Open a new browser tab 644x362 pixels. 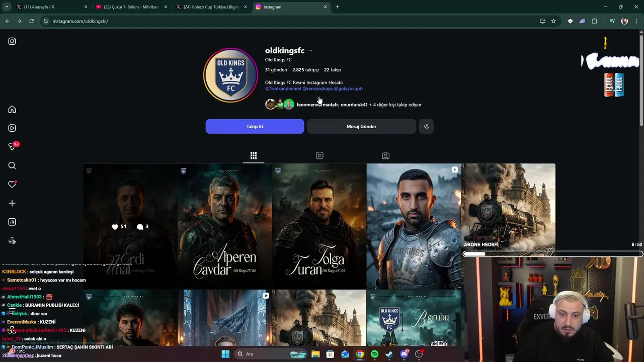click(337, 7)
